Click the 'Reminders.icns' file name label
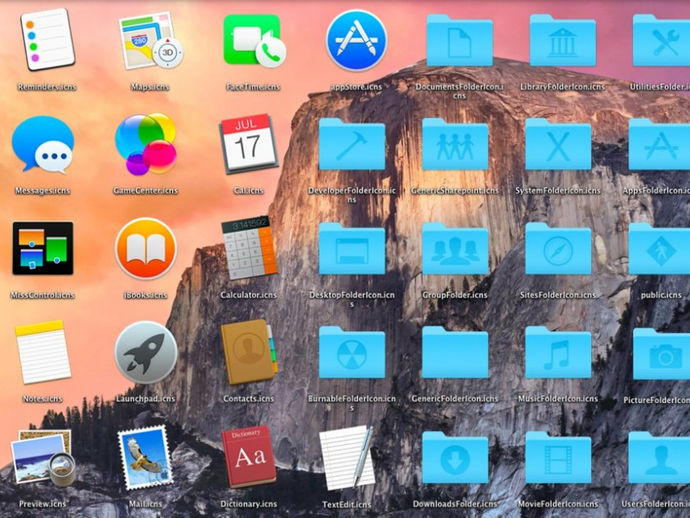The height and width of the screenshot is (518, 690). [47, 87]
